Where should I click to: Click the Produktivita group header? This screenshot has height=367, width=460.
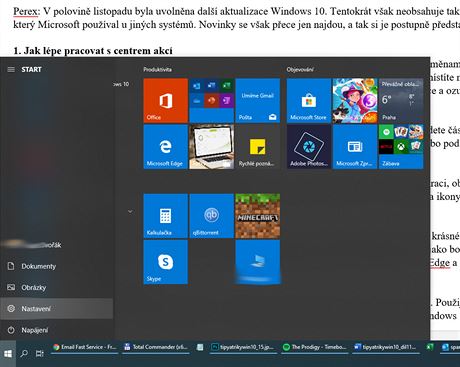[157, 69]
